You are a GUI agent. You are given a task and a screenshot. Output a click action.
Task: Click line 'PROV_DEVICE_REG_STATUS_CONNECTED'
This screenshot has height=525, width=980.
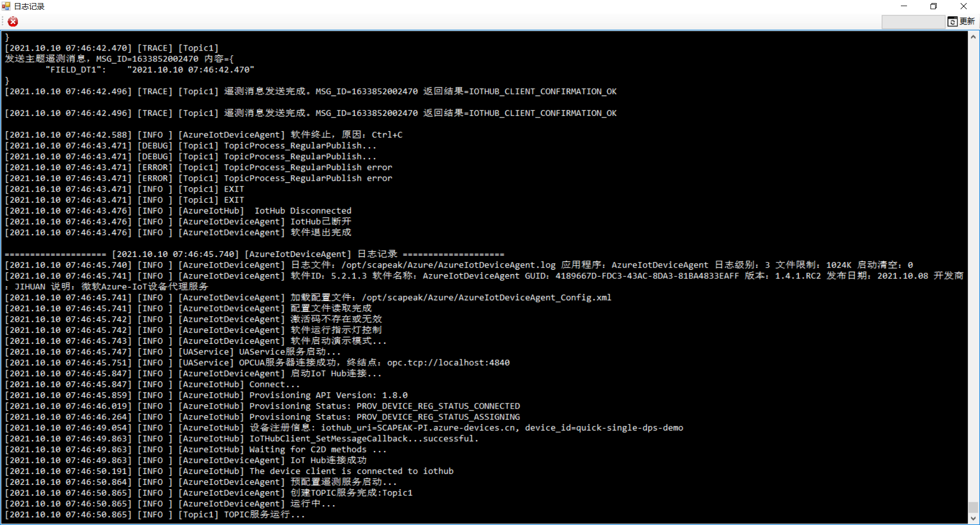pos(262,406)
